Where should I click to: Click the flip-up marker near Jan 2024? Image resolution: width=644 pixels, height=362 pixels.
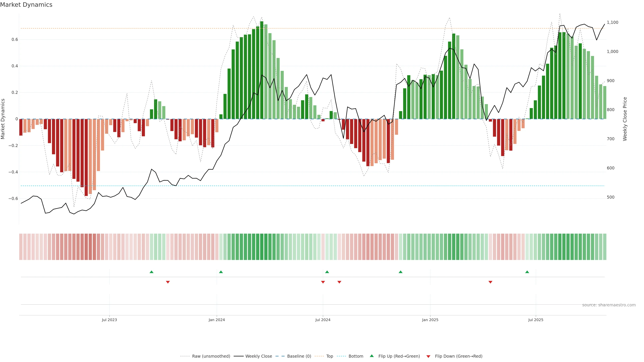click(x=221, y=272)
